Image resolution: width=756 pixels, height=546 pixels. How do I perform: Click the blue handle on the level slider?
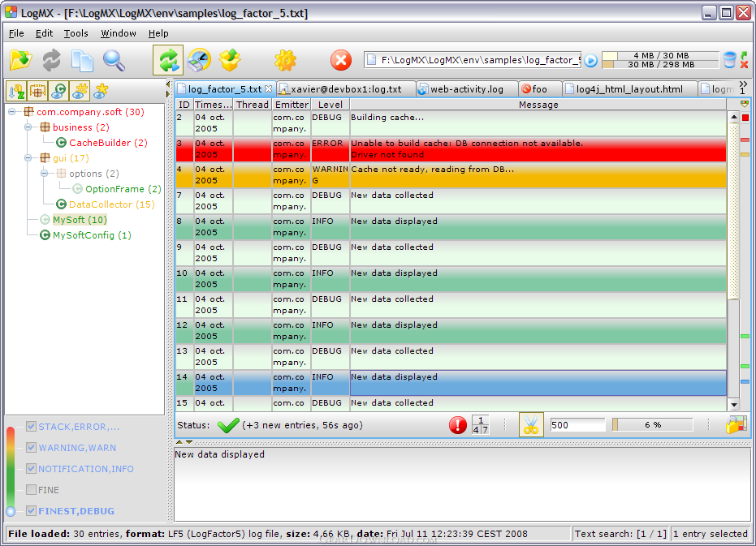click(x=11, y=511)
